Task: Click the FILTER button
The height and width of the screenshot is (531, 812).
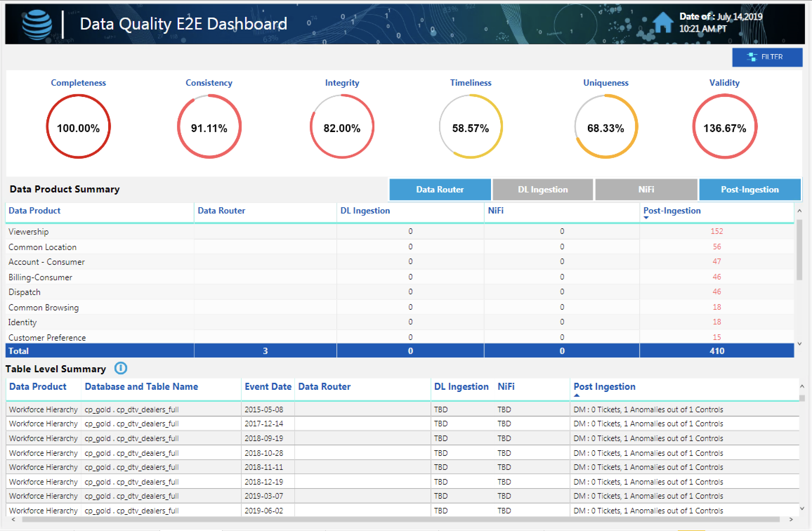Action: tap(767, 57)
